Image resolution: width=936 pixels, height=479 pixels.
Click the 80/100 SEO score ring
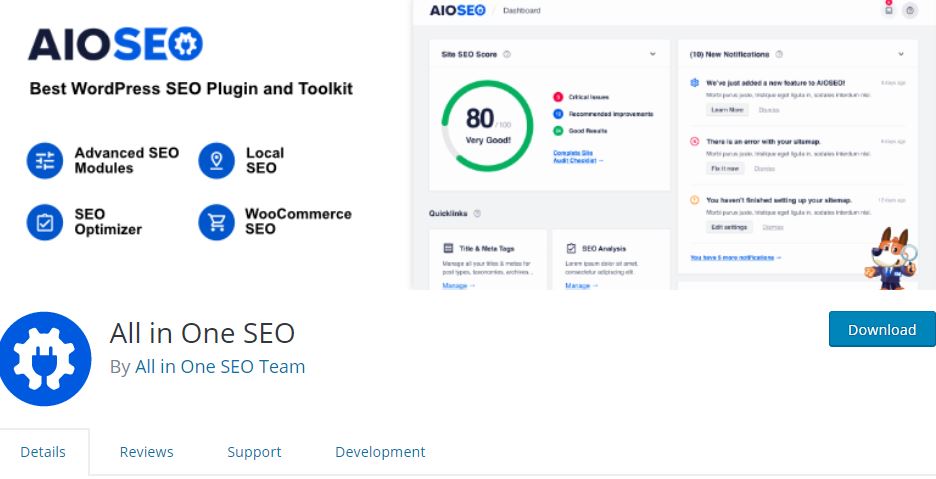click(487, 126)
